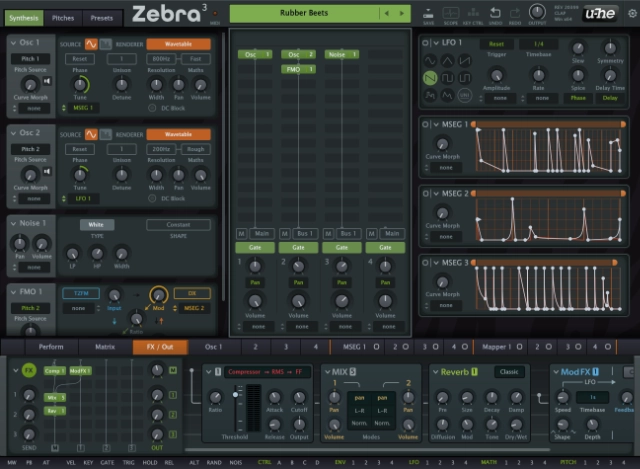Open the White noise type dropdown
Screen dimensions: 640x469
point(96,224)
